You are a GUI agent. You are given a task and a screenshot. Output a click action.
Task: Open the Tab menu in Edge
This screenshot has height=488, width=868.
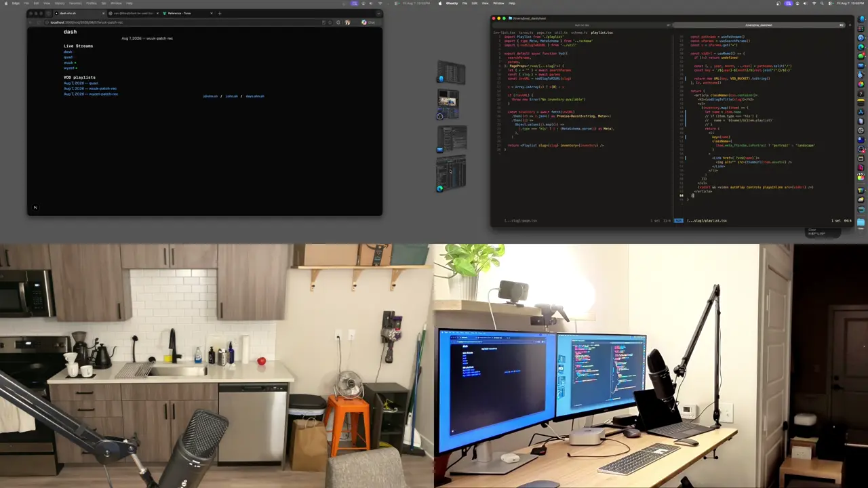pos(104,3)
